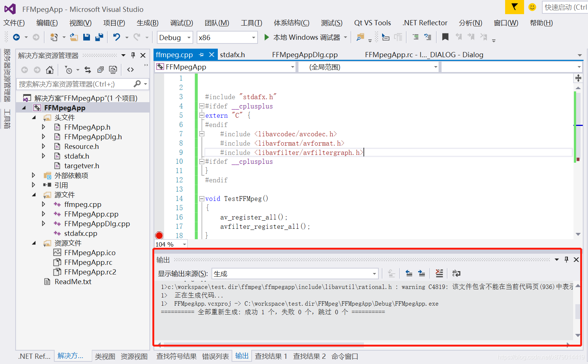The height and width of the screenshot is (364, 588).
Task: Click the yellow notification filter flag icon
Action: coord(514,7)
